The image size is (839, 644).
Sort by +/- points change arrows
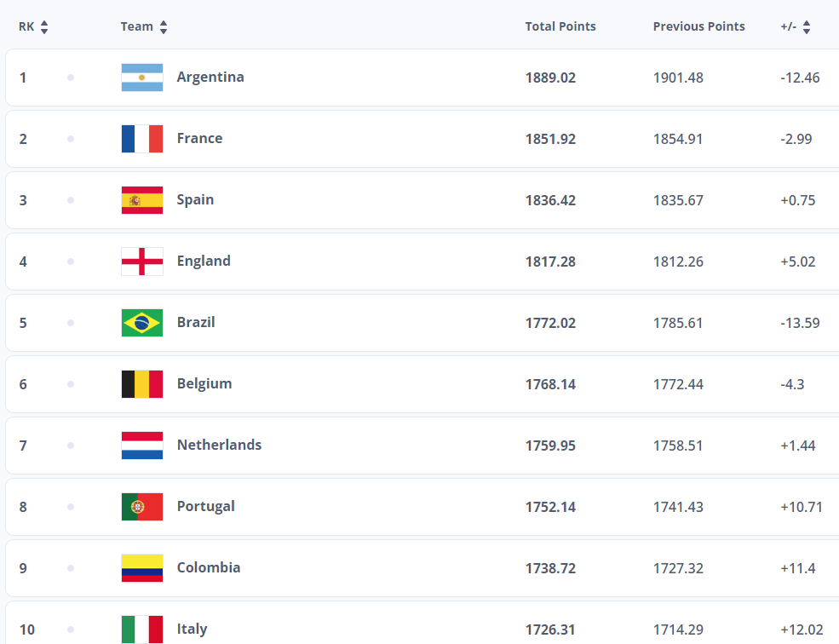coord(806,27)
